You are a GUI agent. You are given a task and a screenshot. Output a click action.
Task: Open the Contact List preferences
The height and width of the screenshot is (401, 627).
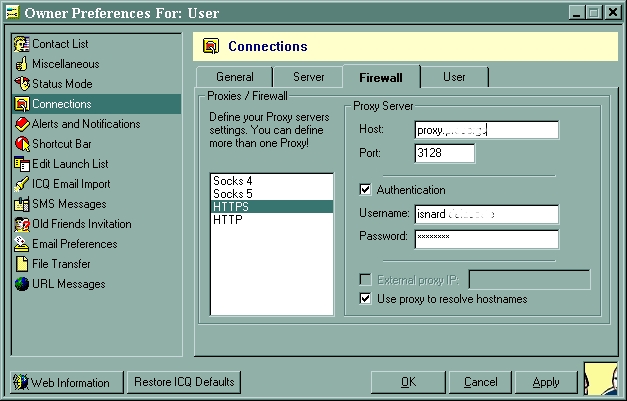point(97,44)
